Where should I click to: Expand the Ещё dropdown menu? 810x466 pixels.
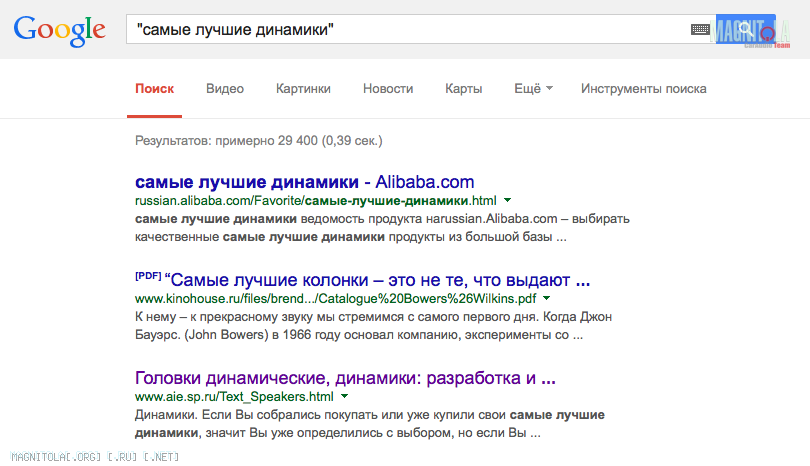click(x=533, y=89)
